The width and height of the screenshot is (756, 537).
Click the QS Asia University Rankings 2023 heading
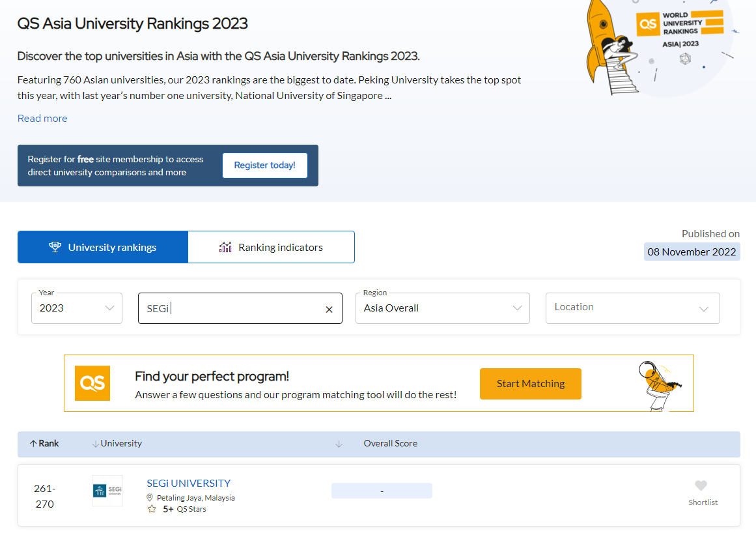[x=133, y=23]
